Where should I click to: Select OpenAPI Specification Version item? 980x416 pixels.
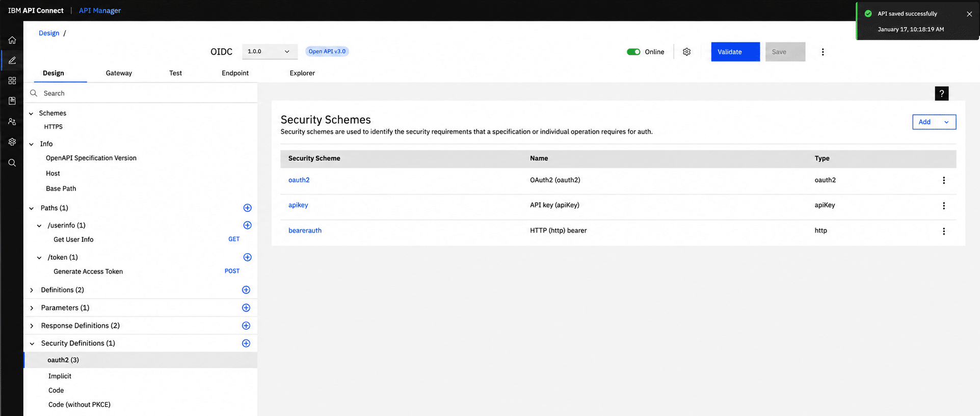(x=91, y=158)
